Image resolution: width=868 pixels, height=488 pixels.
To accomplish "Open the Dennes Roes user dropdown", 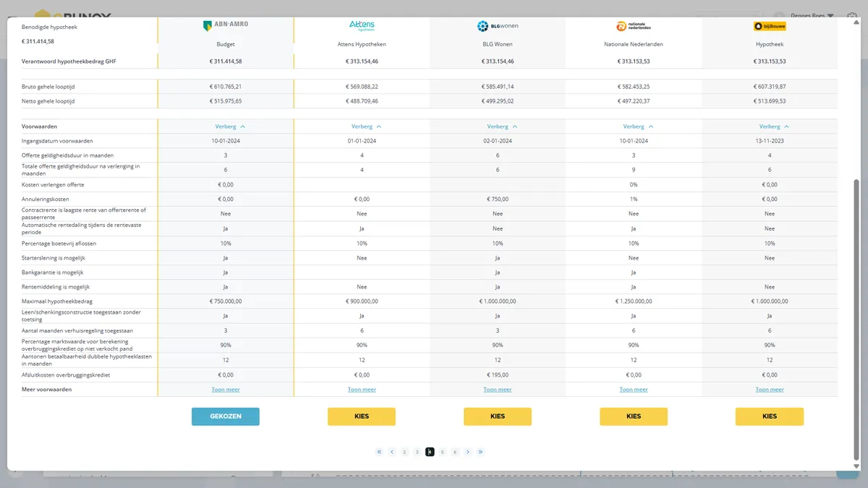I will tap(809, 15).
